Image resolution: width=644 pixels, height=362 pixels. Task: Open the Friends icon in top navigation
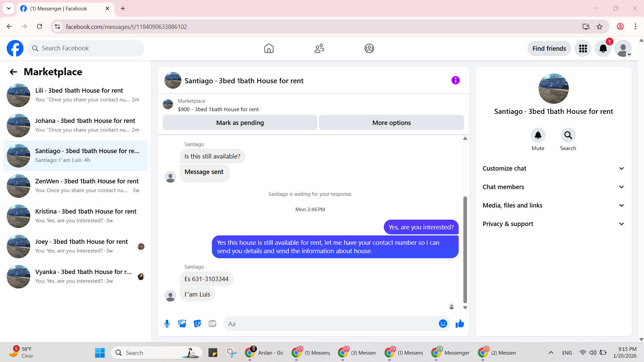tap(319, 48)
